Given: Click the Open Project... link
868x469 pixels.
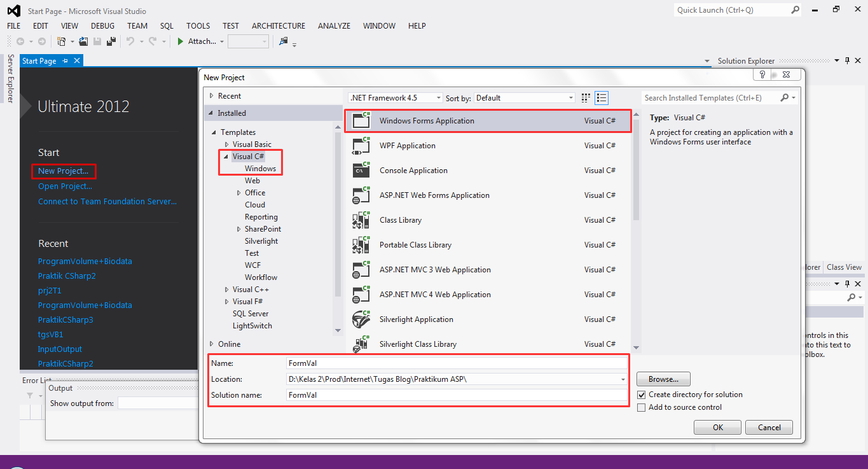Looking at the screenshot, I should 65,186.
